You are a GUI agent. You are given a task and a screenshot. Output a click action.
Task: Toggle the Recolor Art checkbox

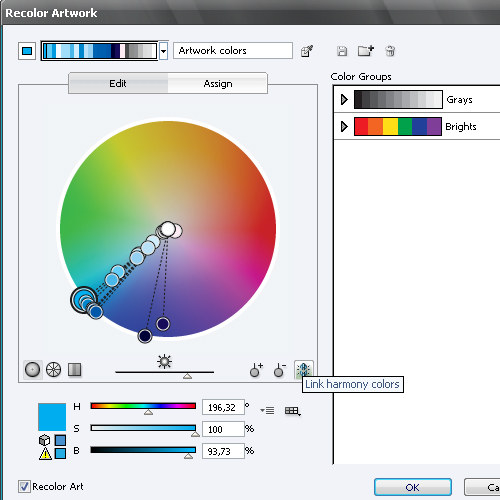click(x=24, y=487)
